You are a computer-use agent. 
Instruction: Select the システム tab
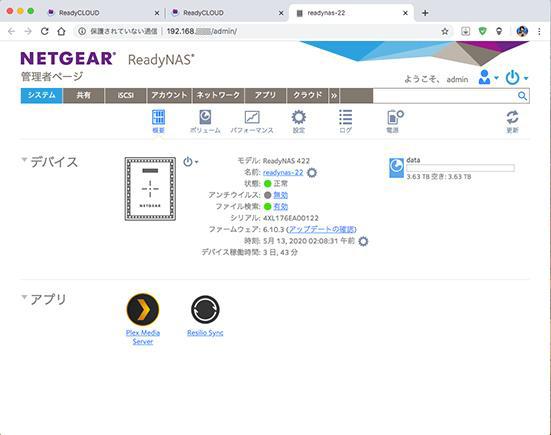coord(41,96)
